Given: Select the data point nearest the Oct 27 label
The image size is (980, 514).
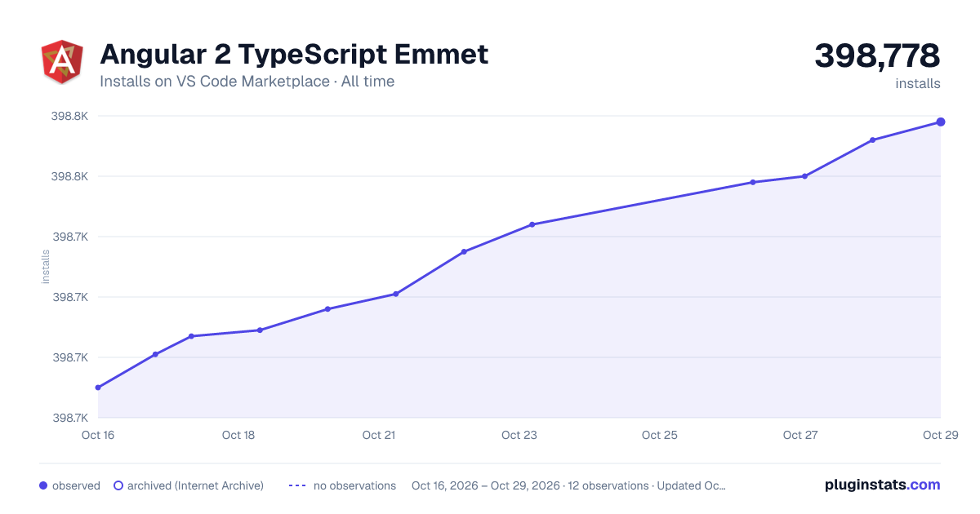Looking at the screenshot, I should tap(804, 176).
